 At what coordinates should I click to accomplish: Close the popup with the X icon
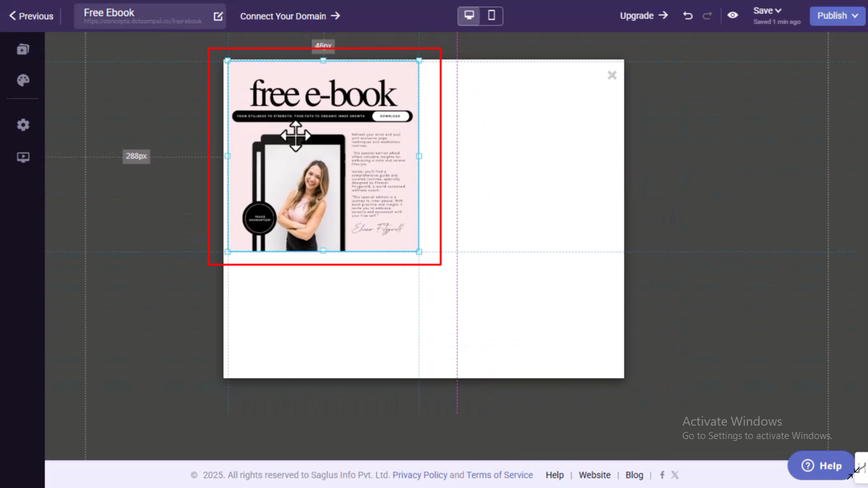[612, 75]
